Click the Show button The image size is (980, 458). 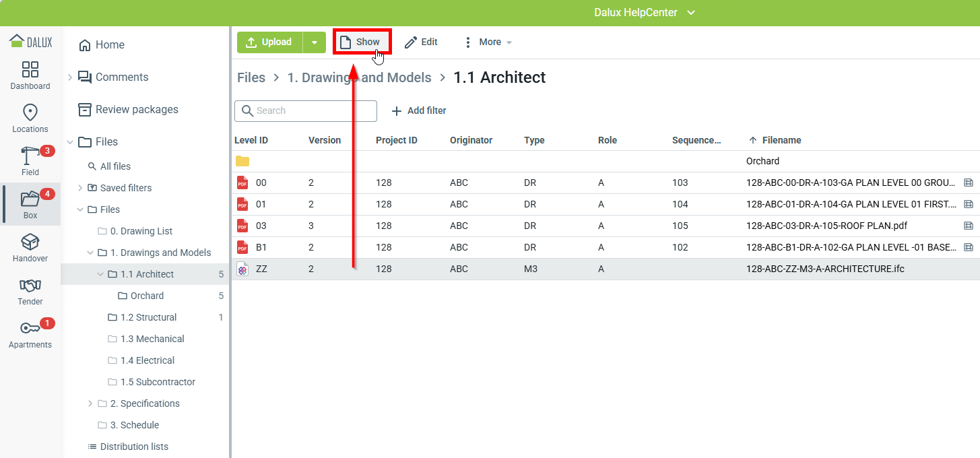pos(362,42)
